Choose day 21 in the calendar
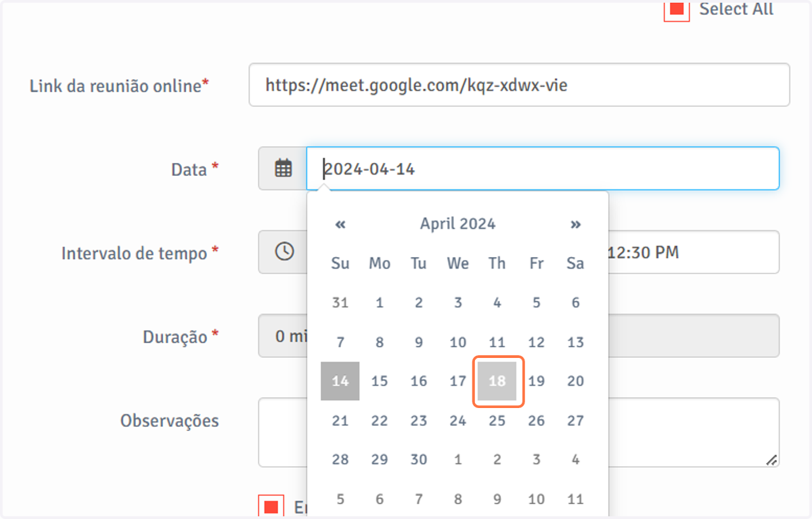 click(x=340, y=420)
